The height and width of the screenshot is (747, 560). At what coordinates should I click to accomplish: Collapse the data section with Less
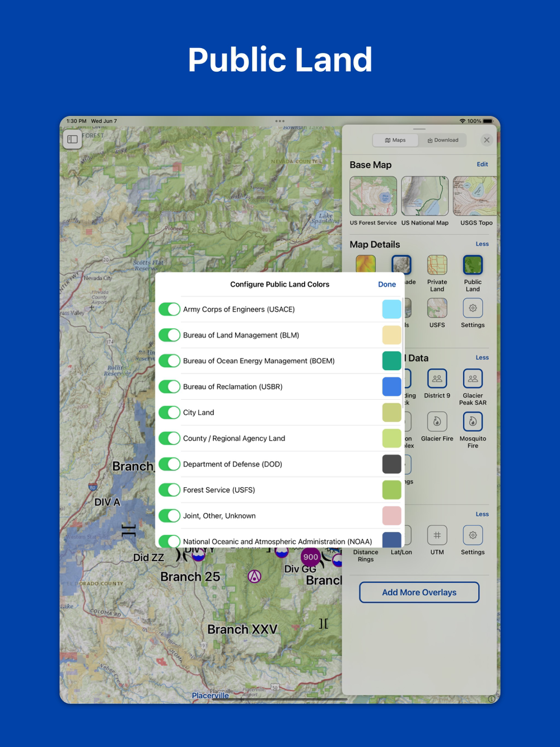pyautogui.click(x=482, y=357)
